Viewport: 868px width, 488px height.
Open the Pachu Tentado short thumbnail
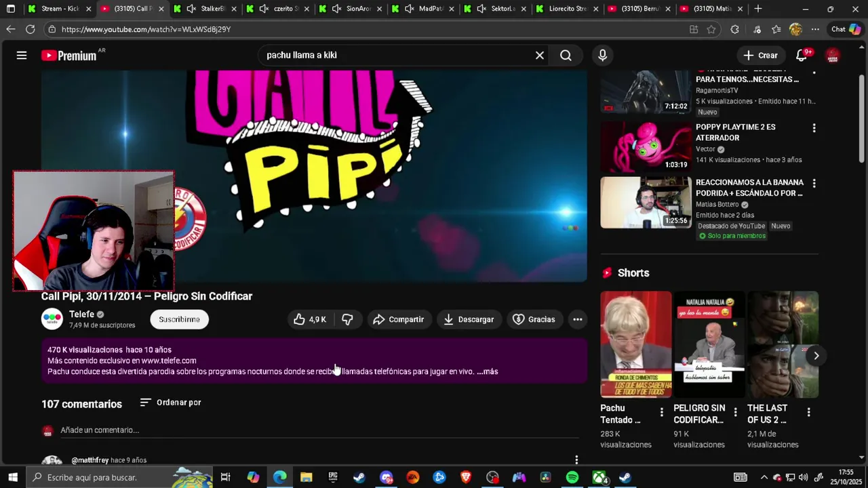[x=636, y=344]
